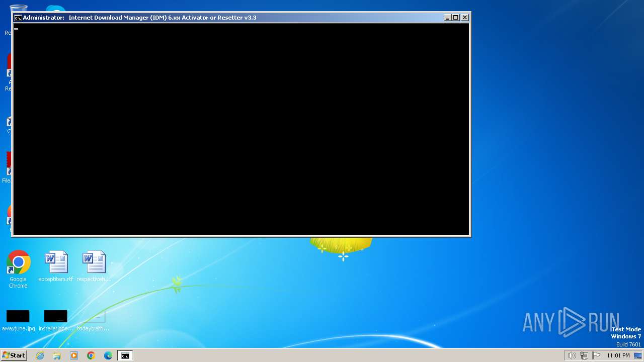Select the exceptitem.rtf document icon
The width and height of the screenshot is (644, 362).
(56, 266)
